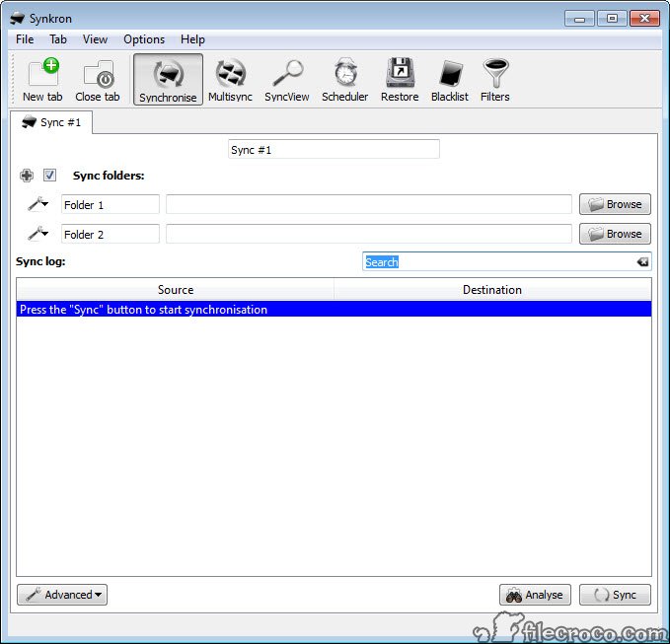Open SyncView with the magnifier icon
The image size is (670, 644).
[x=287, y=80]
